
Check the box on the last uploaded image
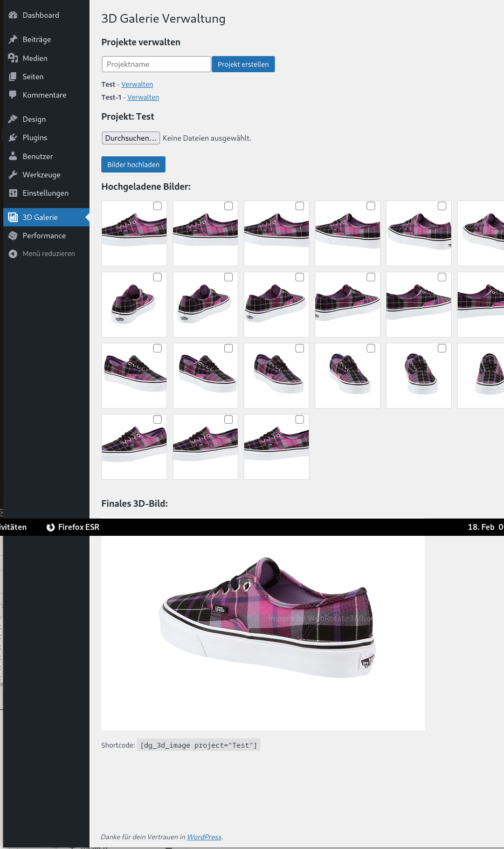[300, 419]
